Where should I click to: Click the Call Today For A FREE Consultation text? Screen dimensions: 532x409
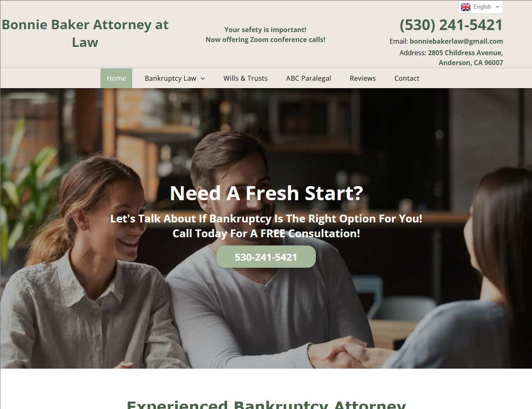click(x=266, y=234)
